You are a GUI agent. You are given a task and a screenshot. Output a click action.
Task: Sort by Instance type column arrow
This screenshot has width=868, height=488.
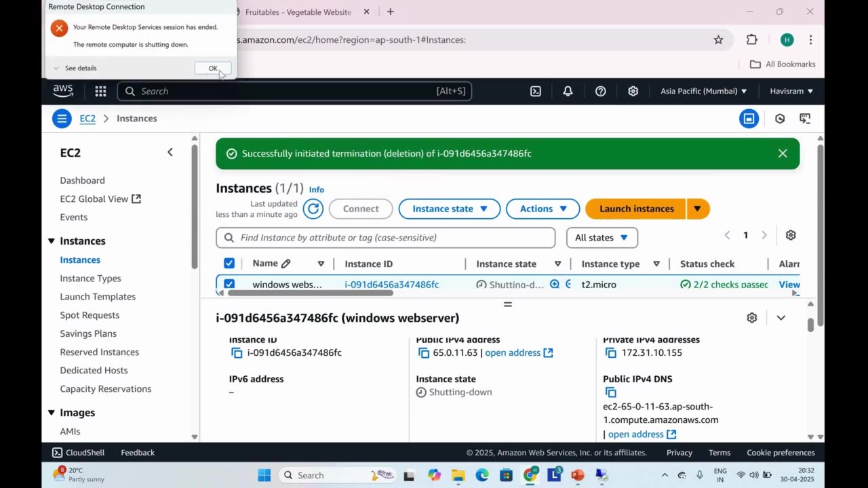[656, 264]
